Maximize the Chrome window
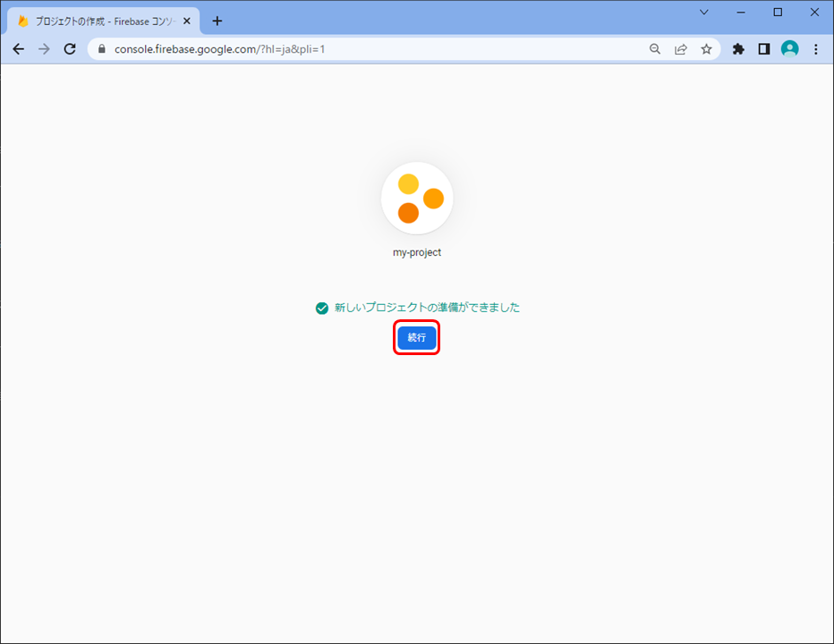Image resolution: width=834 pixels, height=644 pixels. (778, 13)
